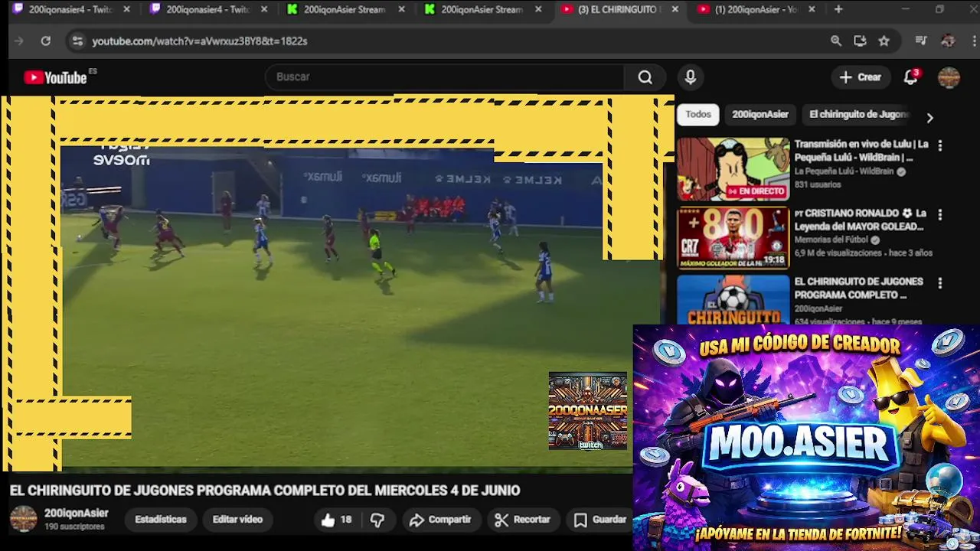Open the Lulu live stream thumbnail
Screen dimensions: 980x551
point(733,169)
